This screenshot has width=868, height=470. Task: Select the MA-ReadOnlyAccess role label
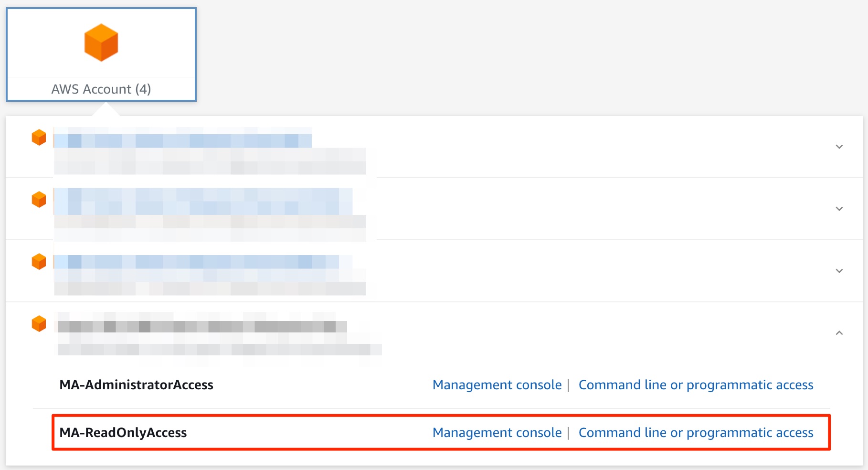(x=123, y=433)
